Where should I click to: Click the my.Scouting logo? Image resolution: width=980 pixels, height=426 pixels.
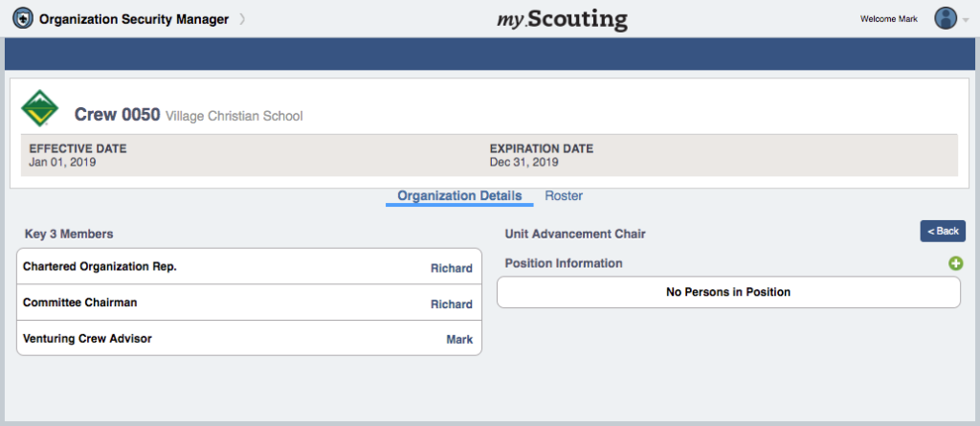562,19
